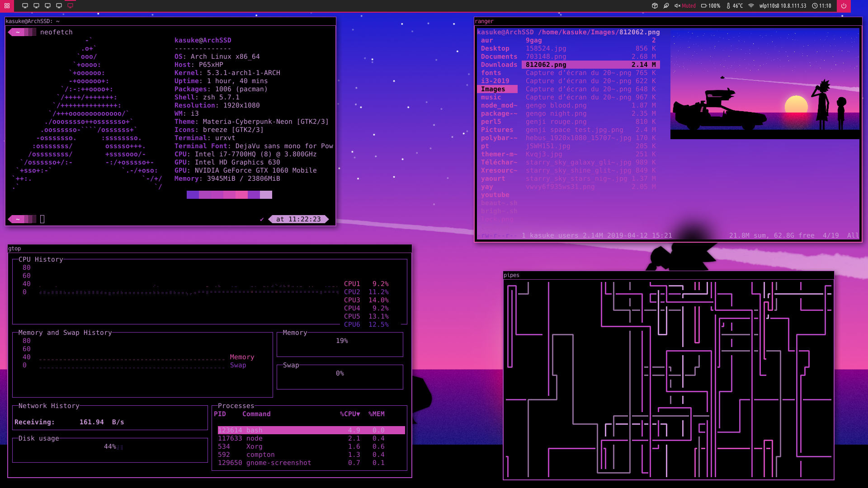Select the 9gag entry in ranger
The width and height of the screenshot is (868, 488).
coord(590,40)
